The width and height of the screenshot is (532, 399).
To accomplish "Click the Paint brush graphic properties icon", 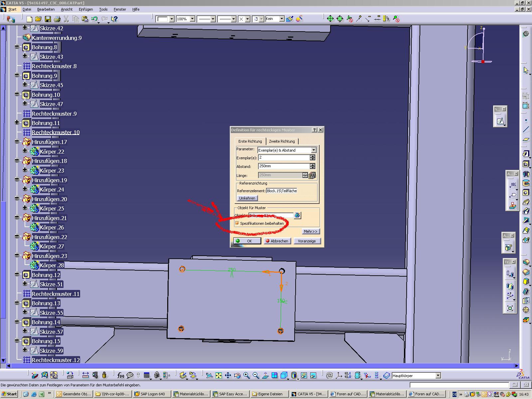I will [x=289, y=19].
